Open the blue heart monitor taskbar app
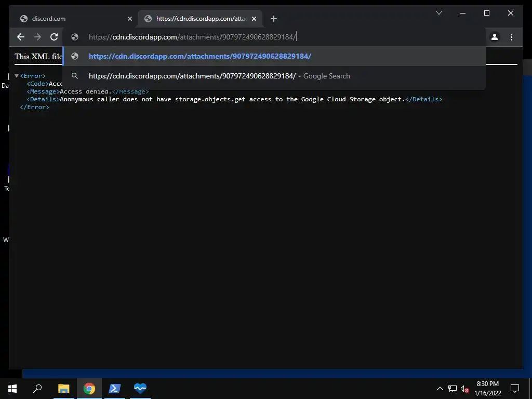The height and width of the screenshot is (399, 532). 140,388
